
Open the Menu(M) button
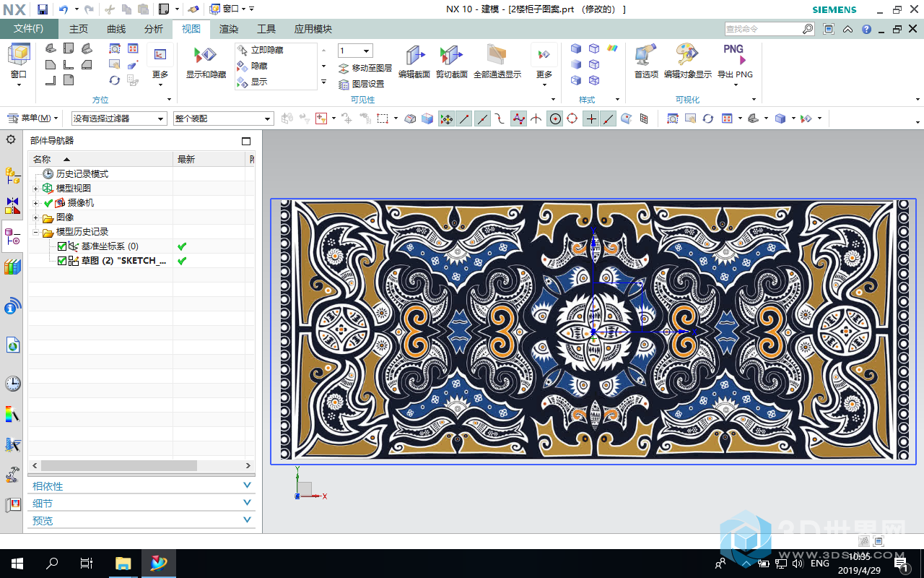pos(33,118)
